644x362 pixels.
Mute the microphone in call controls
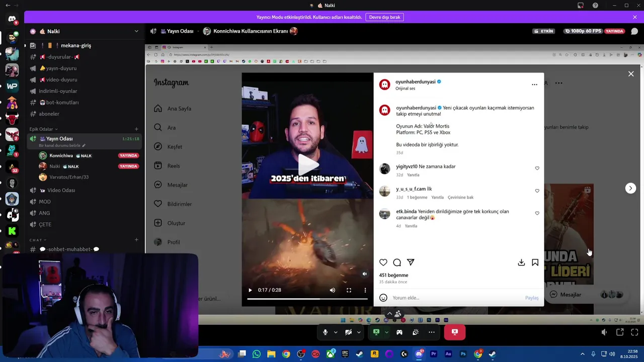[x=325, y=332]
